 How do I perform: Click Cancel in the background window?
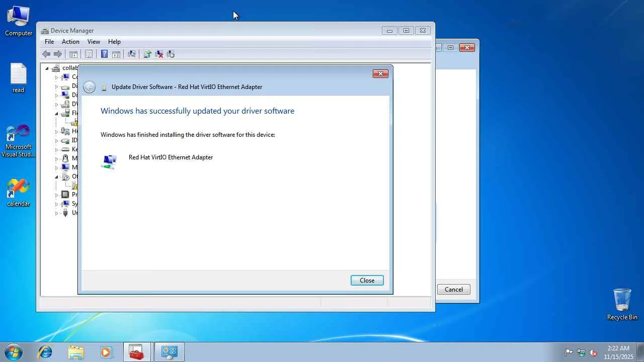[454, 290]
